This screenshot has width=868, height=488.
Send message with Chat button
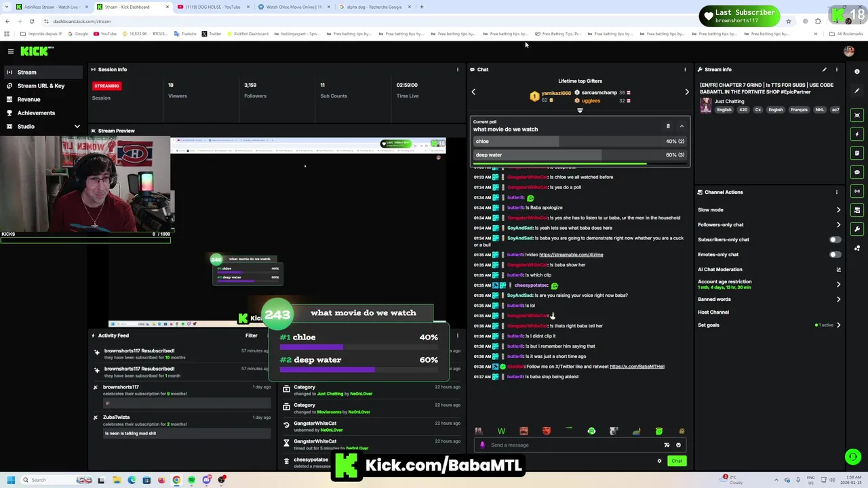(x=677, y=461)
